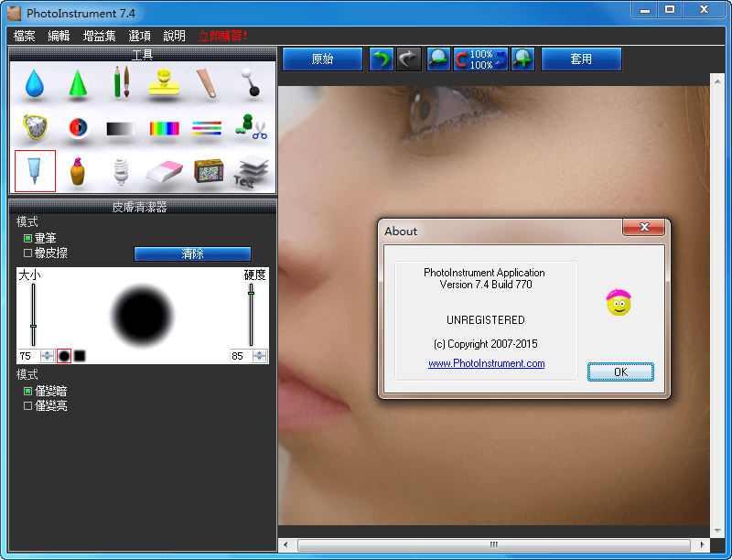The height and width of the screenshot is (560, 732).
Task: Select the pink Eraser tool
Action: tap(164, 171)
